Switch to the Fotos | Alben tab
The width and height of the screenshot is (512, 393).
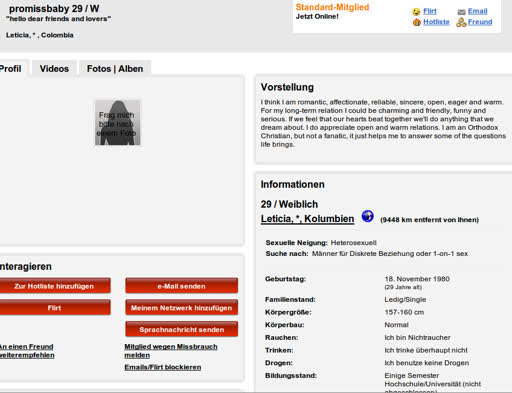115,69
